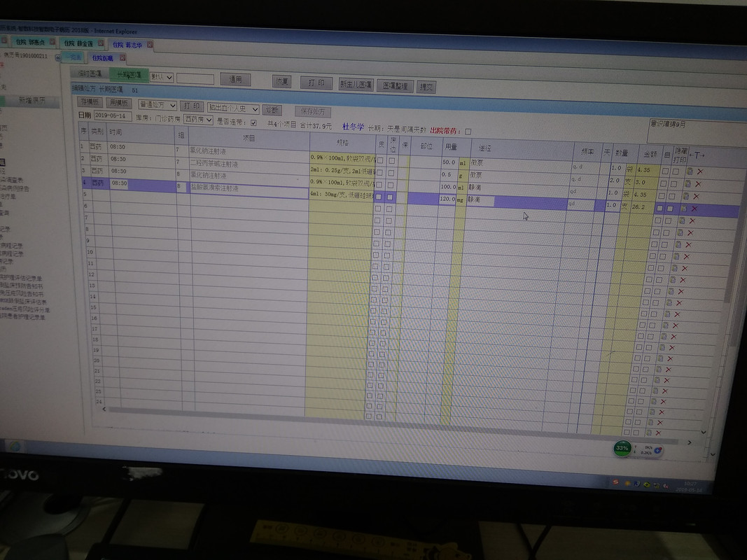
Task: Click the paste icon in empty row 5
Action: (682, 220)
